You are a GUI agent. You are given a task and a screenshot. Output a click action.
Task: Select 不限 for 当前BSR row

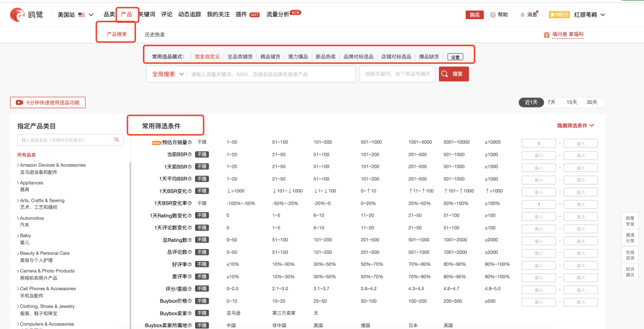coord(202,155)
